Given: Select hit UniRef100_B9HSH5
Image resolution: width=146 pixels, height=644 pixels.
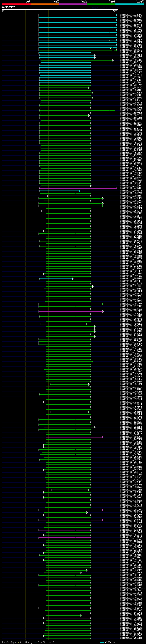Looking at the screenshot, I should 131,20.
